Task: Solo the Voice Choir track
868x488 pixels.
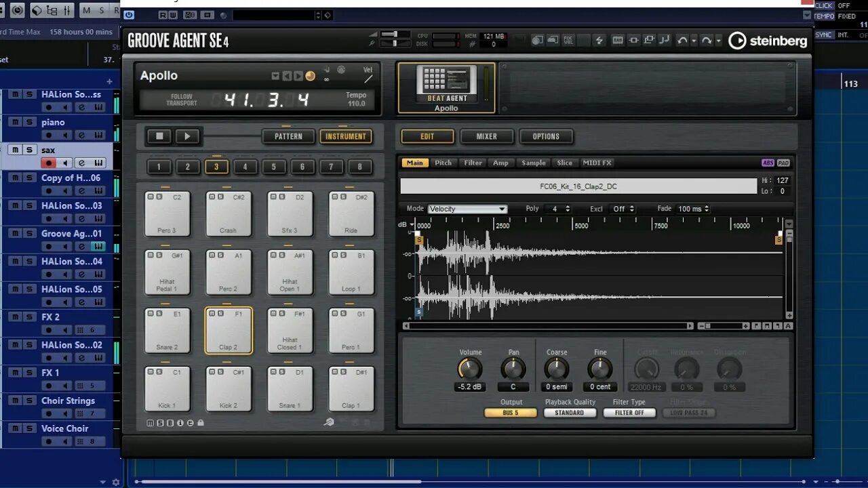Action: coord(29,428)
